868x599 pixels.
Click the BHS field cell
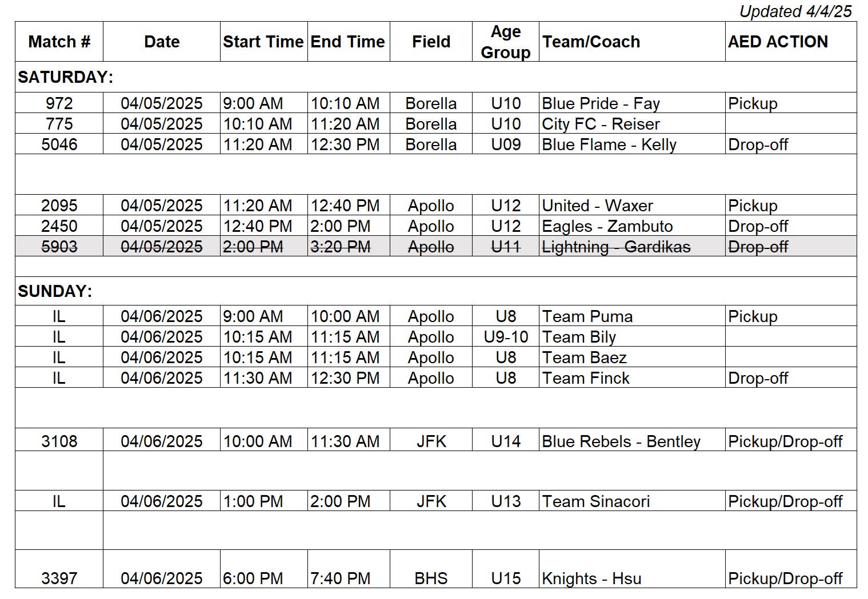click(431, 569)
